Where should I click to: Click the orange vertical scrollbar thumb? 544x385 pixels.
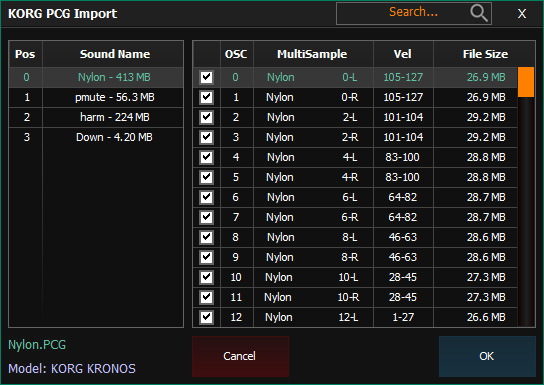(526, 82)
